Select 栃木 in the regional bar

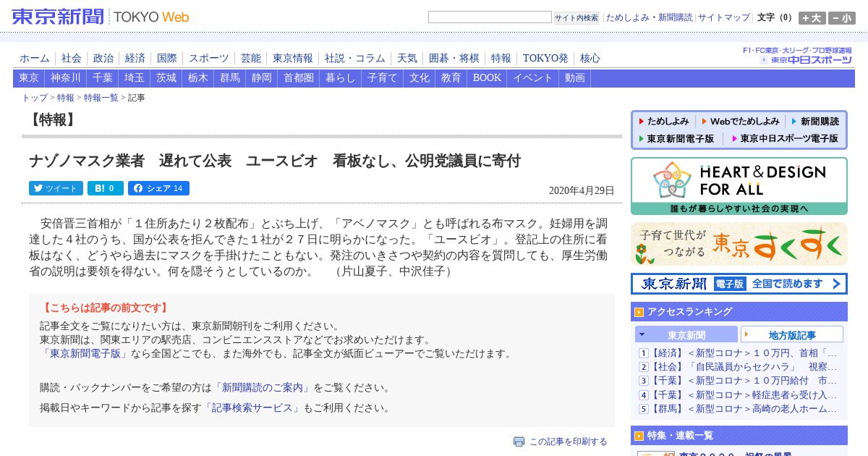198,78
